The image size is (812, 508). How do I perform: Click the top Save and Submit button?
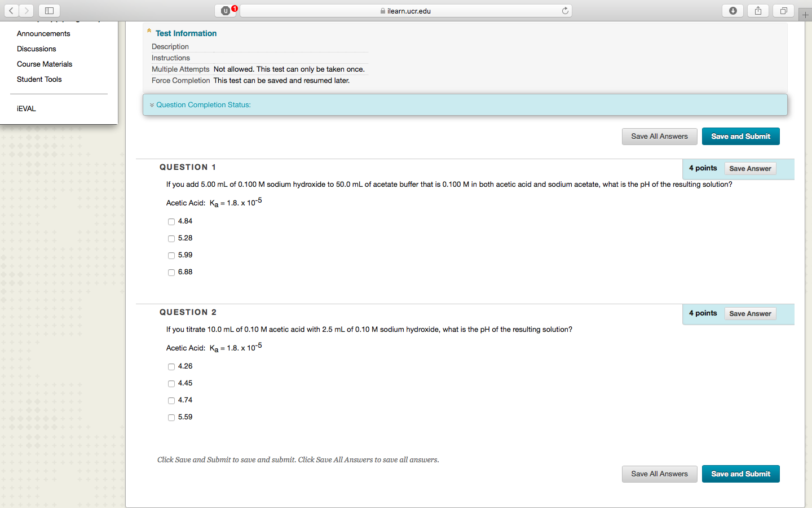740,137
